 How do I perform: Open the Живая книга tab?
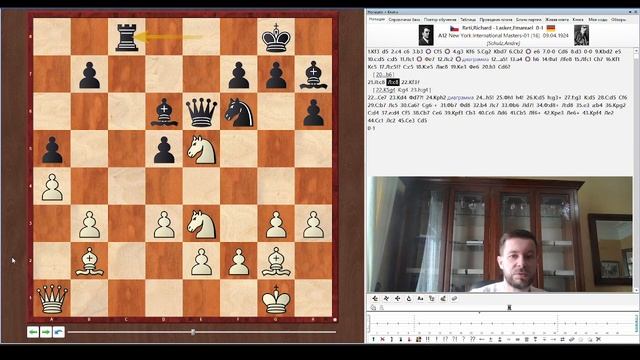pos(557,19)
